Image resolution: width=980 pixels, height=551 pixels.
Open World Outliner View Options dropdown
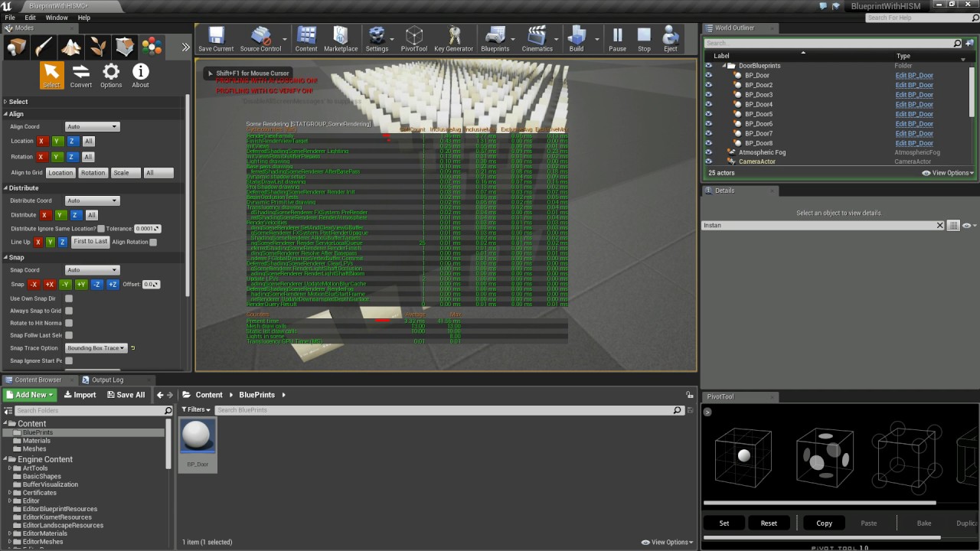(x=948, y=173)
